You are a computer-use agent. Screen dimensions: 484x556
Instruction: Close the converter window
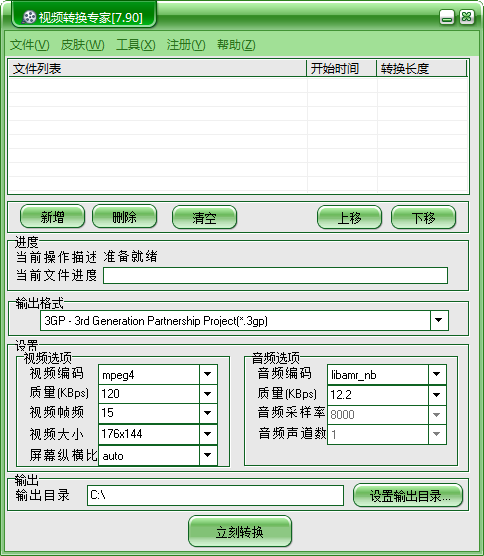click(467, 17)
